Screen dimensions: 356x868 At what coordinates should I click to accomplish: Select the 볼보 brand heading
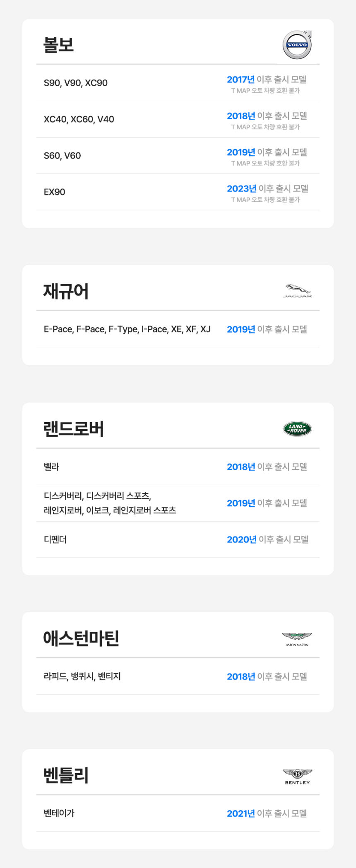click(x=59, y=45)
